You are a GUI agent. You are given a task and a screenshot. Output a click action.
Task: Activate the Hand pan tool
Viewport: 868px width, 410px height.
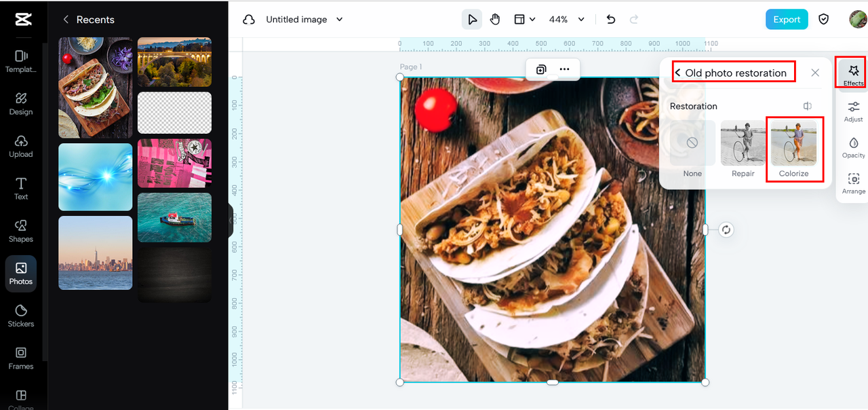click(x=495, y=20)
